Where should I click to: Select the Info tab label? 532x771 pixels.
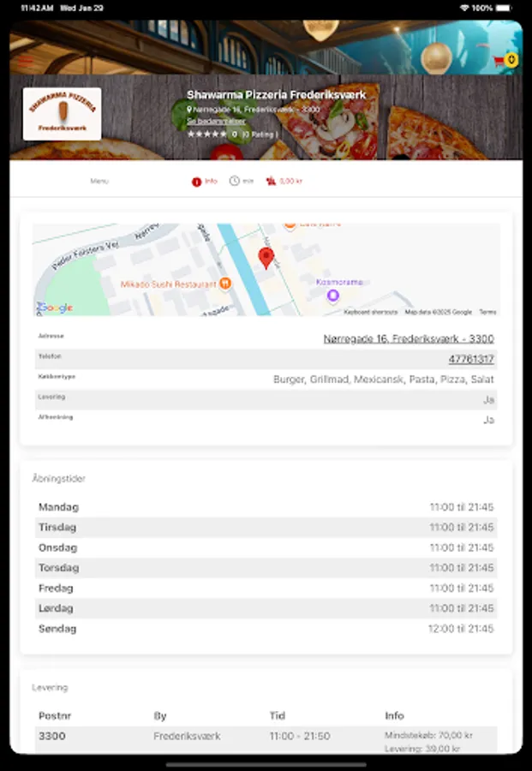[211, 181]
